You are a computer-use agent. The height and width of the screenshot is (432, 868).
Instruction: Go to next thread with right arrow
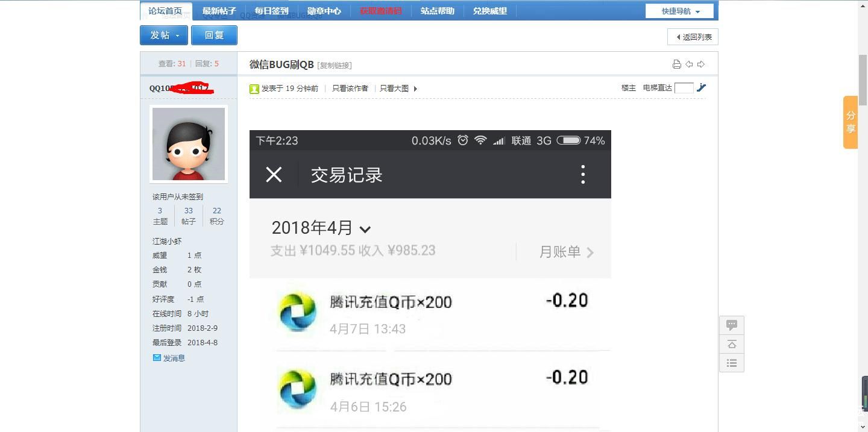700,64
